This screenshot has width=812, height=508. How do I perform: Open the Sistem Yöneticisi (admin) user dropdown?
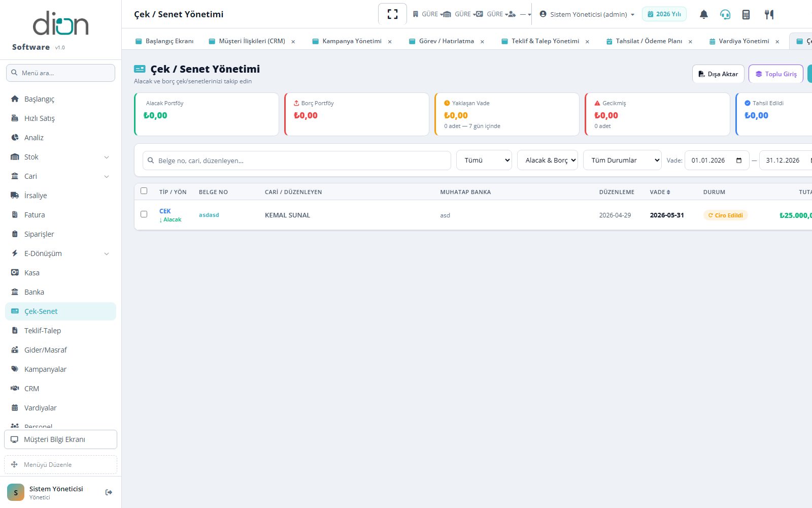click(587, 14)
